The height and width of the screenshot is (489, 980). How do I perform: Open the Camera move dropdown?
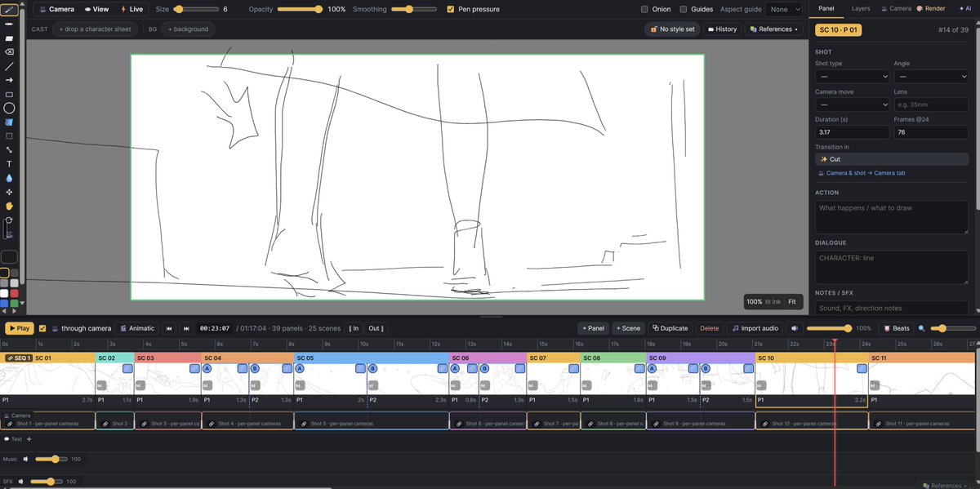[x=852, y=104]
